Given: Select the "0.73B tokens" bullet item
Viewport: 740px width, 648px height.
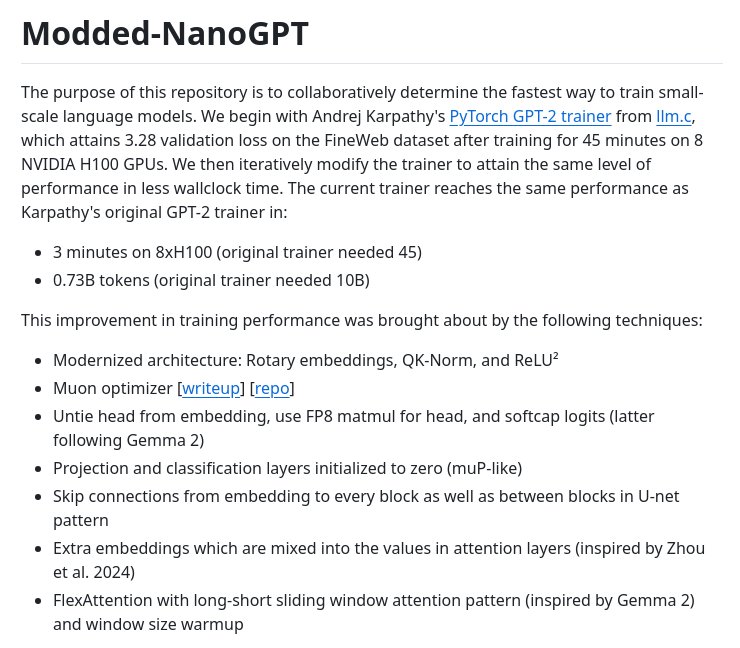Looking at the screenshot, I should (x=211, y=280).
